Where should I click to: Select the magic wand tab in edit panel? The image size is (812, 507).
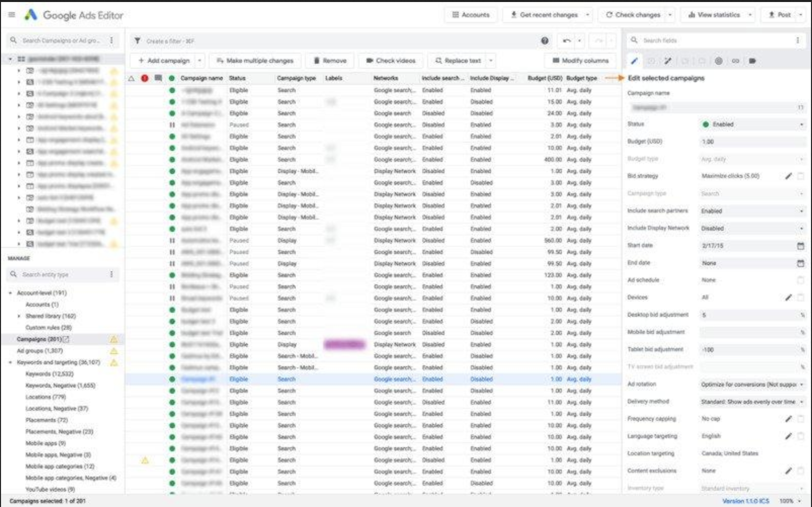pyautogui.click(x=668, y=61)
